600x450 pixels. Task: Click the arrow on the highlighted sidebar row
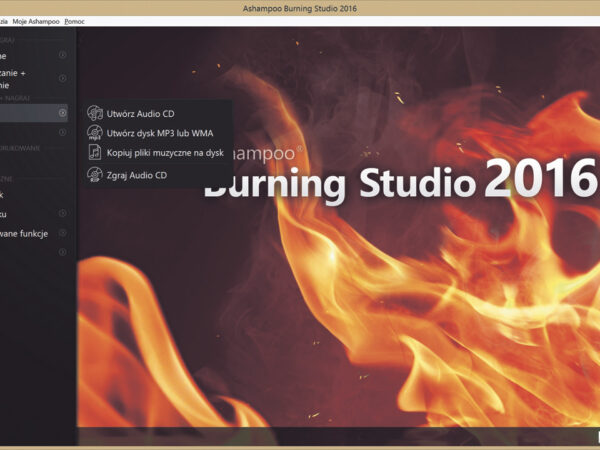62,113
